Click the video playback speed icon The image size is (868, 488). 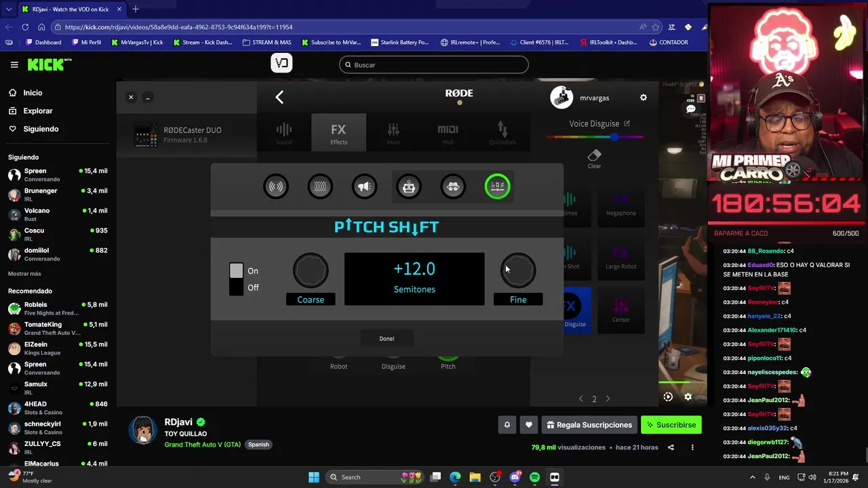[x=668, y=397]
